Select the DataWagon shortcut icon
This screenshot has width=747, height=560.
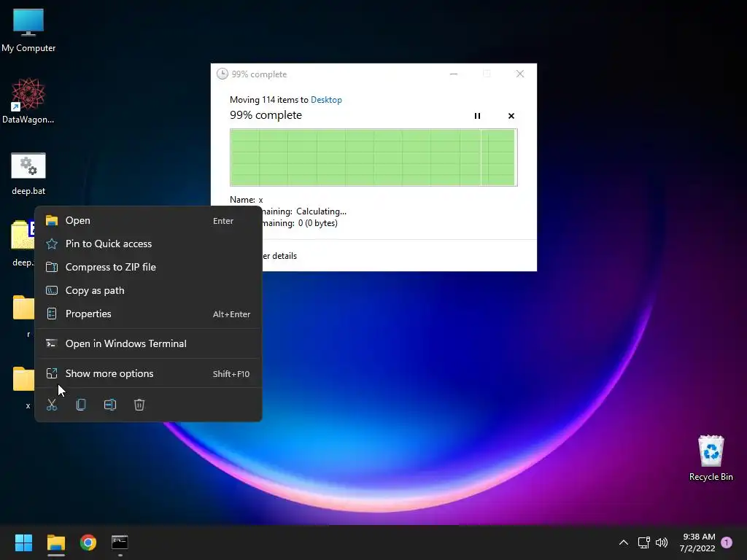28,101
